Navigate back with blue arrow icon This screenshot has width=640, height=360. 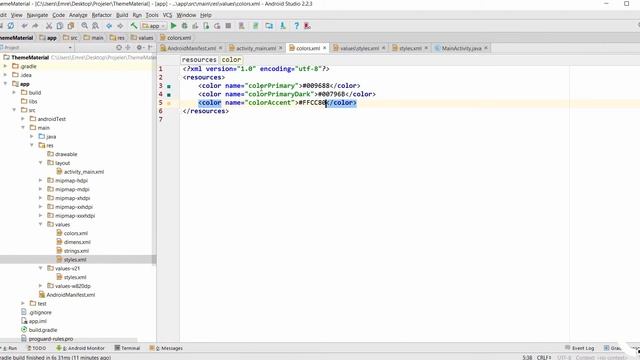pyautogui.click(x=109, y=26)
